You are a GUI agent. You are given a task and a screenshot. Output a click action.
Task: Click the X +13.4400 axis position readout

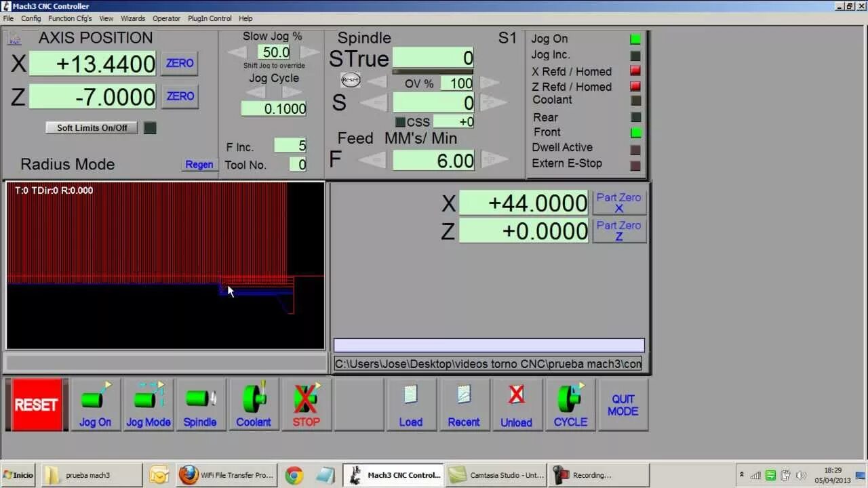click(92, 64)
